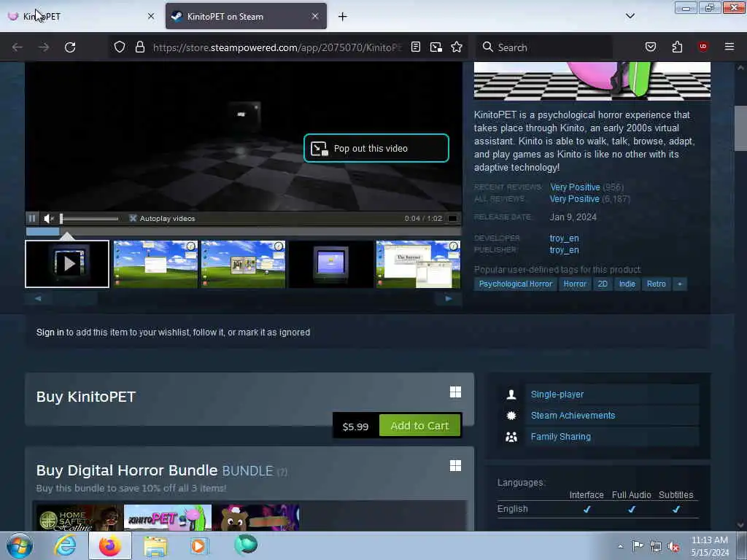Click the Retro tag
The height and width of the screenshot is (560, 747).
(656, 284)
